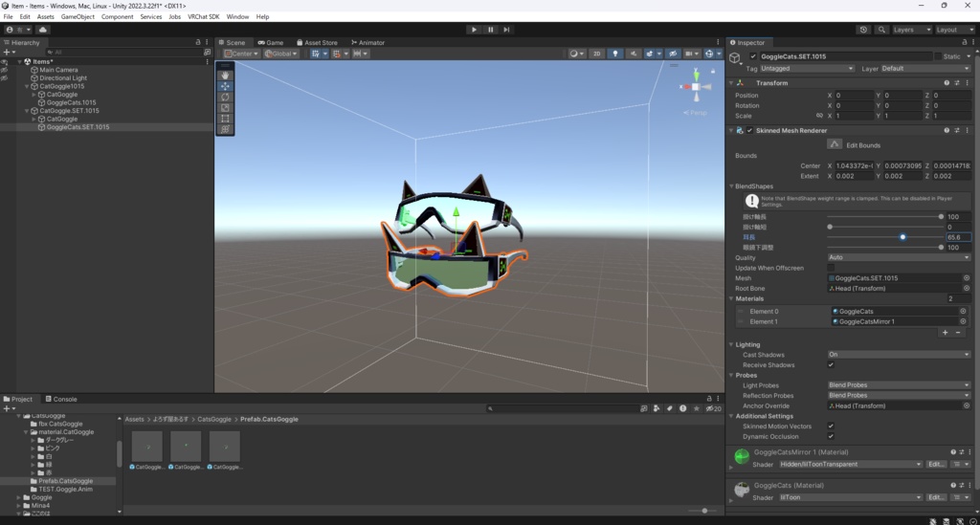This screenshot has width=980, height=525.
Task: Pick material for Element 0
Action: [963, 311]
